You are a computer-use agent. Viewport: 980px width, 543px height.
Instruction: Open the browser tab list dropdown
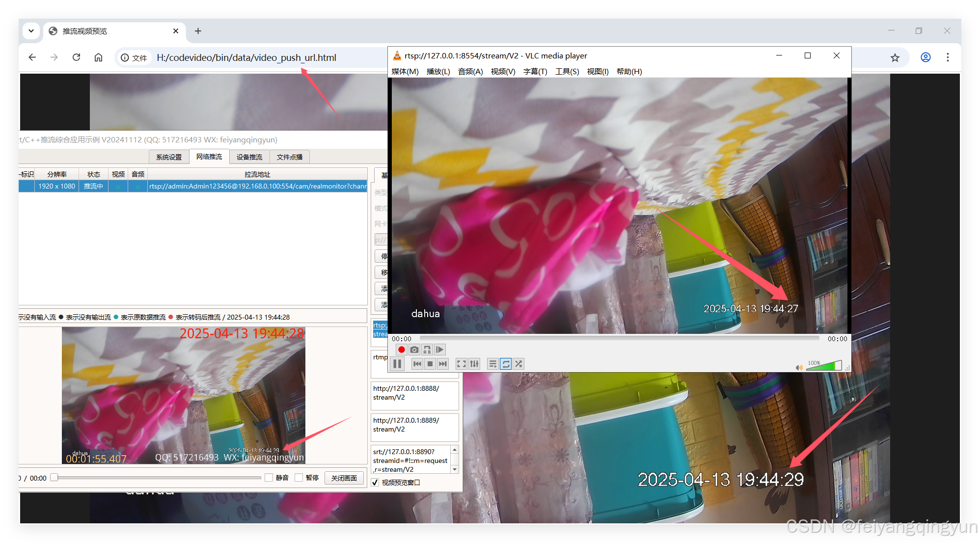31,31
